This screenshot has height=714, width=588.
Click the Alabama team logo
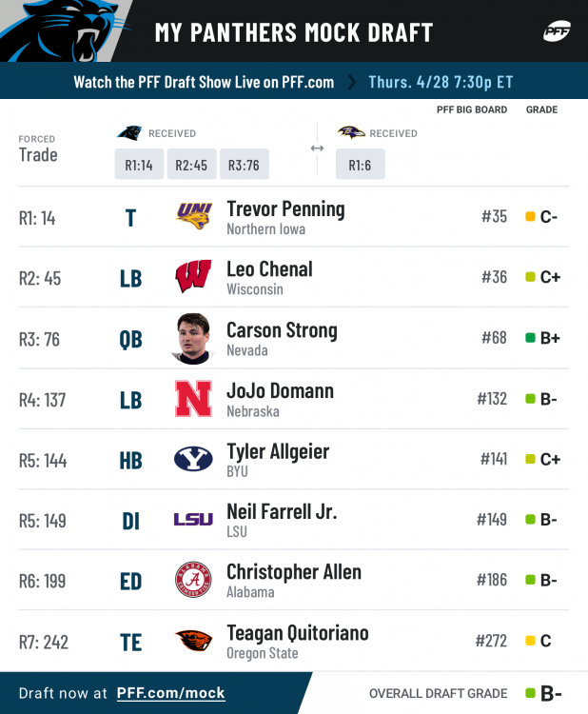(193, 580)
